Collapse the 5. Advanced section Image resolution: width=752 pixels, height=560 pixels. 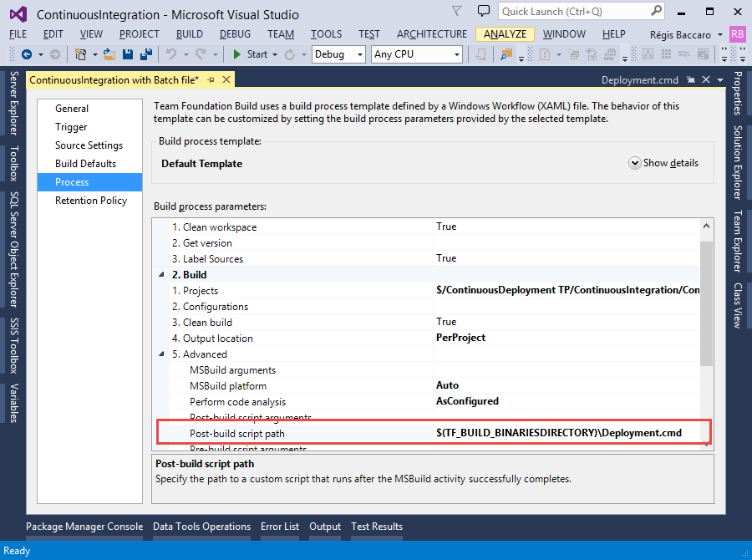[x=160, y=354]
